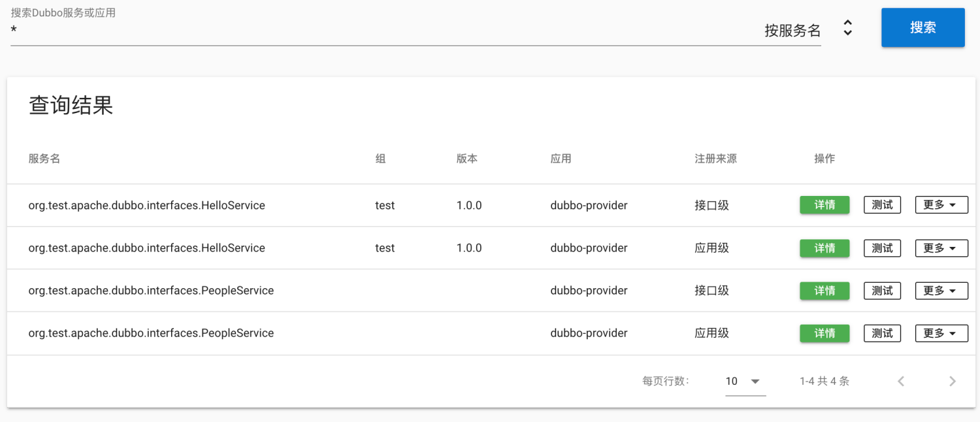
Task: Expand 更多 menu for application-level PeopleService
Action: [941, 333]
